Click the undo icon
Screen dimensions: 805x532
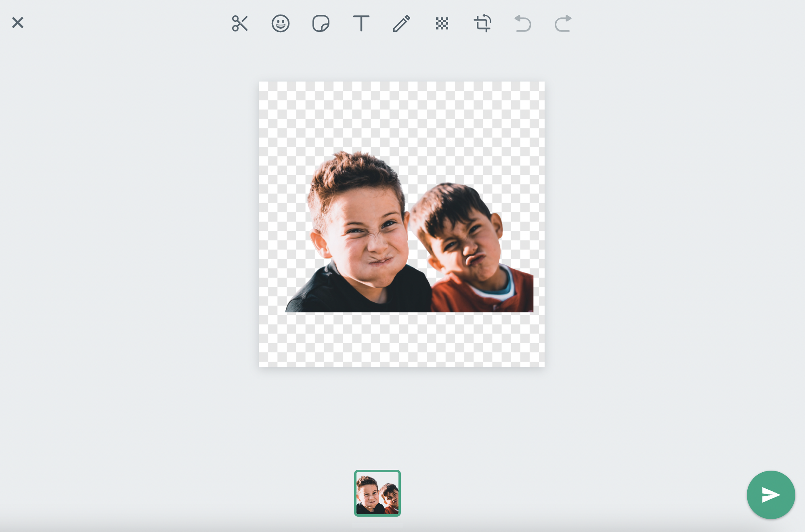[x=522, y=23]
